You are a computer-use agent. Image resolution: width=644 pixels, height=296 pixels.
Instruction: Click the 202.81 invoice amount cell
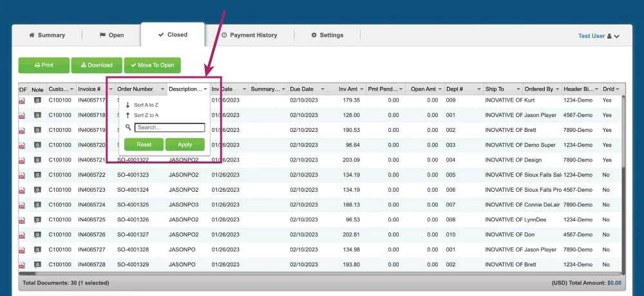point(352,235)
